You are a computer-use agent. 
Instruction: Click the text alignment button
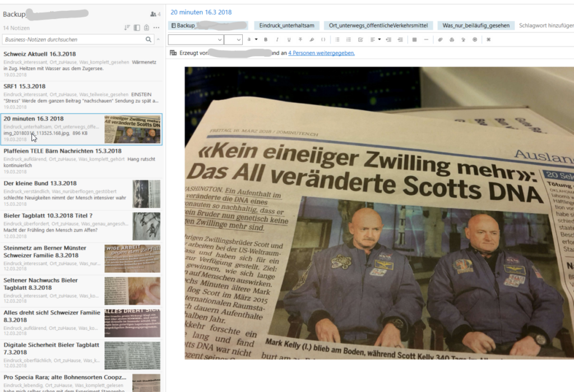(x=372, y=40)
